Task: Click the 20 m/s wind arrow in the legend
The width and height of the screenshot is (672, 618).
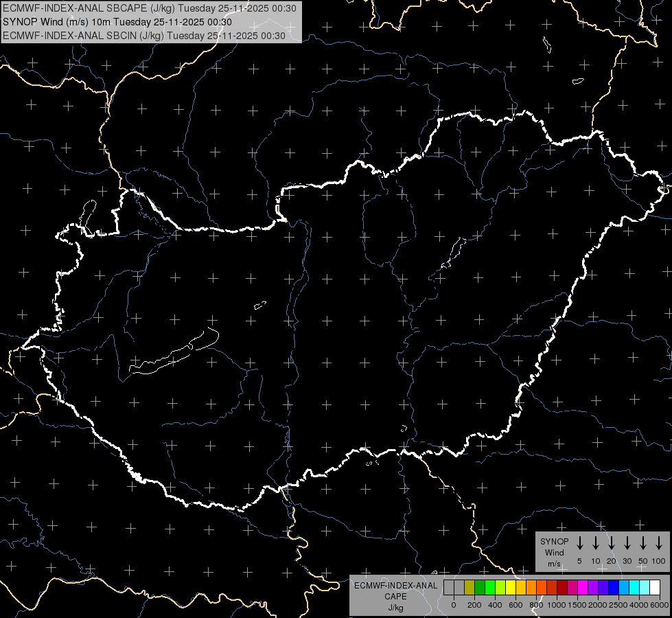Action: [x=611, y=542]
